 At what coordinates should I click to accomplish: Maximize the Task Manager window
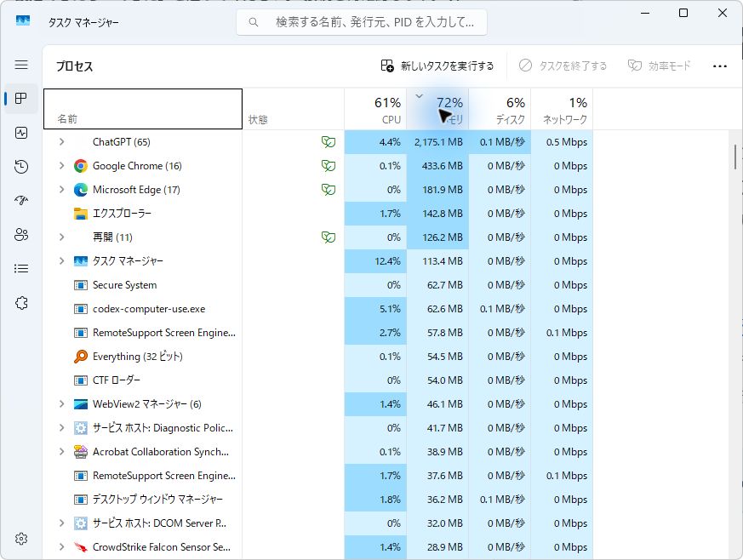click(x=683, y=13)
